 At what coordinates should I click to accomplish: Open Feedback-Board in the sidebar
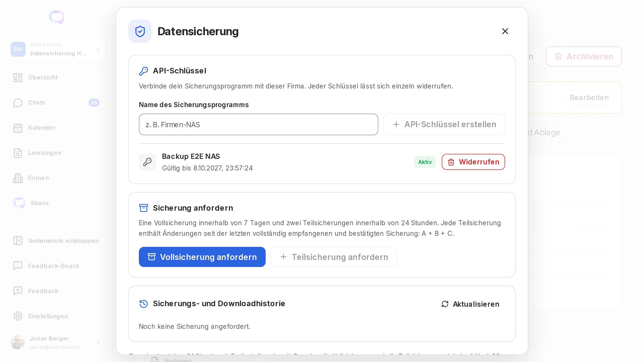point(56,266)
